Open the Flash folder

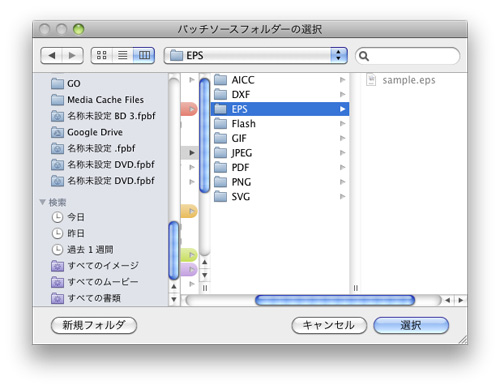(x=280, y=124)
